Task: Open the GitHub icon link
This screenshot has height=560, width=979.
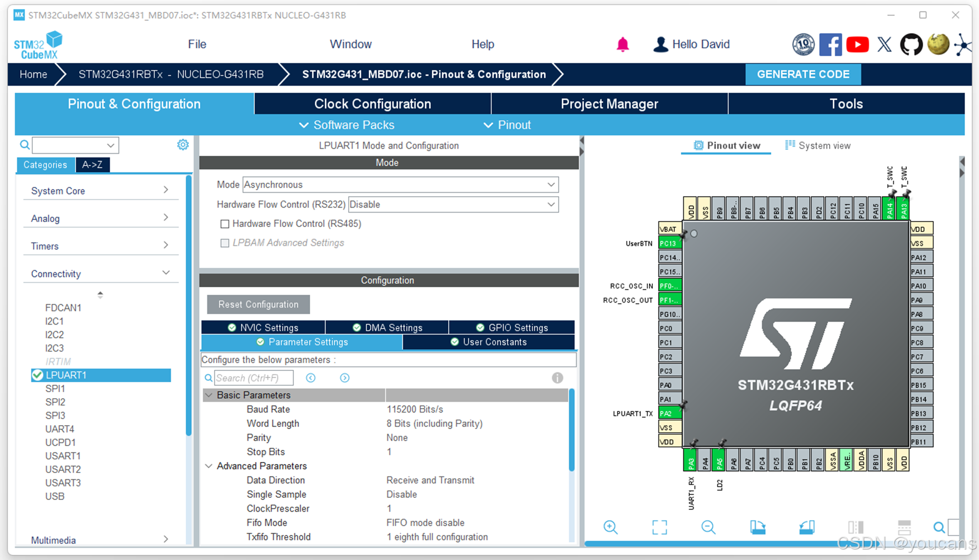Action: tap(911, 45)
